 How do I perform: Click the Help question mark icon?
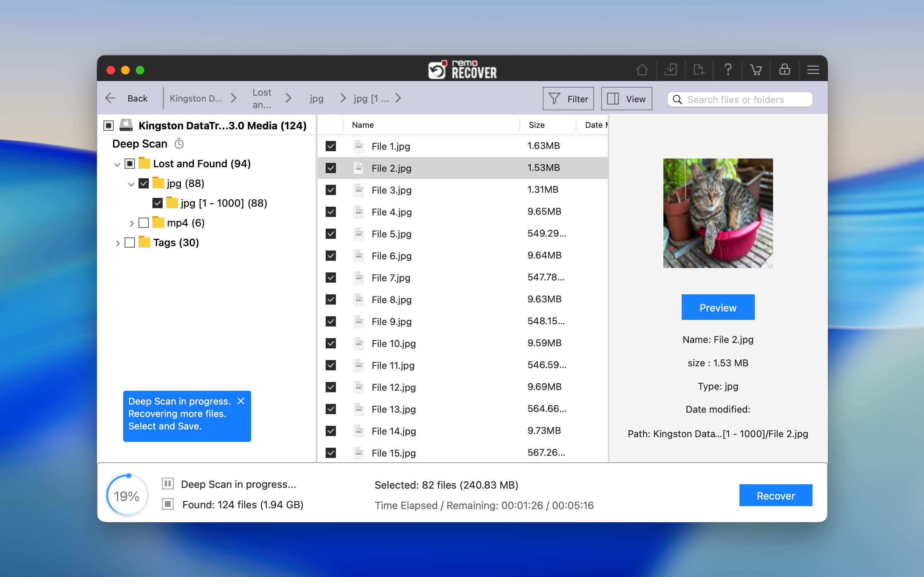(x=728, y=70)
